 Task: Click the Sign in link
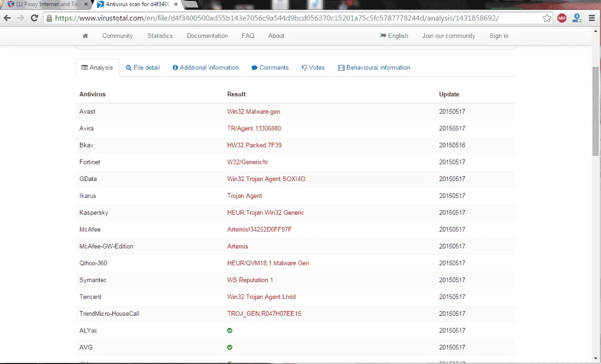pyautogui.click(x=499, y=36)
